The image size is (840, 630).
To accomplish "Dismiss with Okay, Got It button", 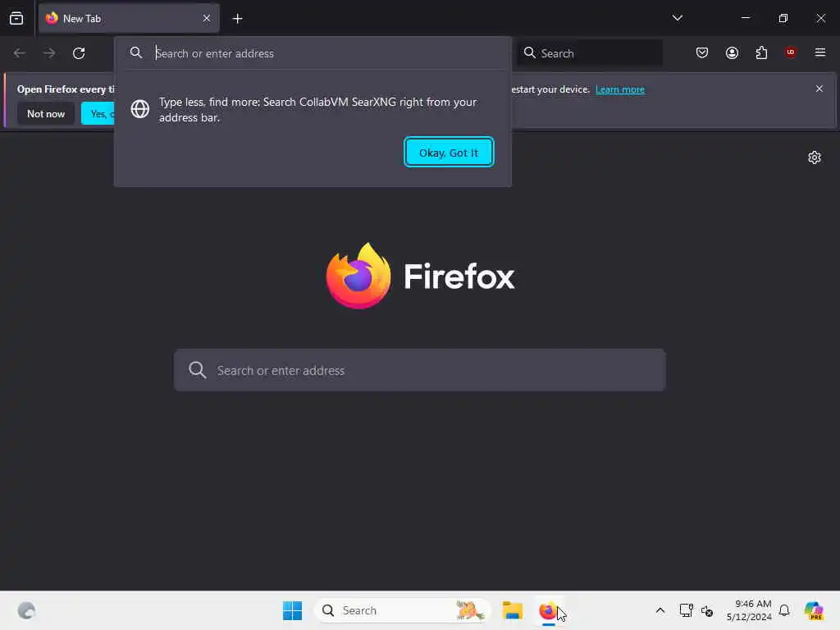I will click(x=449, y=152).
